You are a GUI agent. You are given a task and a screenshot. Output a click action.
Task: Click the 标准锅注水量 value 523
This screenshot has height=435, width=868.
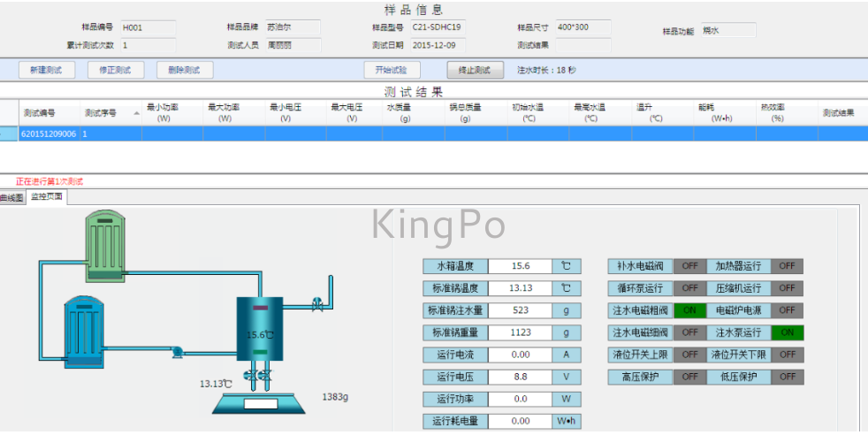tap(521, 310)
